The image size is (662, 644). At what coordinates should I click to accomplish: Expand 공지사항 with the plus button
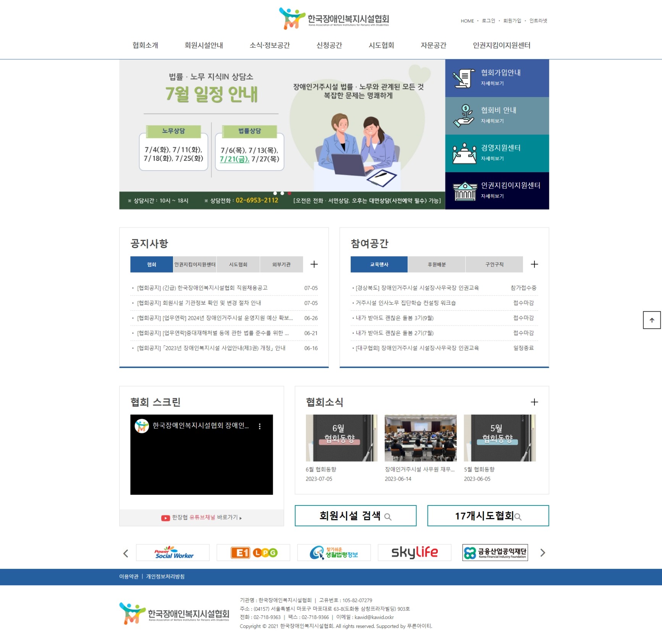coord(314,264)
